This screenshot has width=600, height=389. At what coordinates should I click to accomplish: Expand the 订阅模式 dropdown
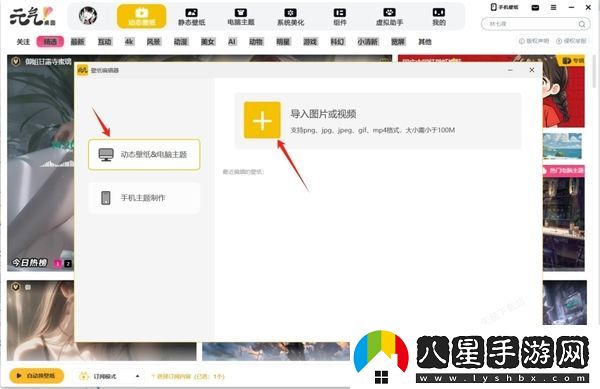point(110,376)
